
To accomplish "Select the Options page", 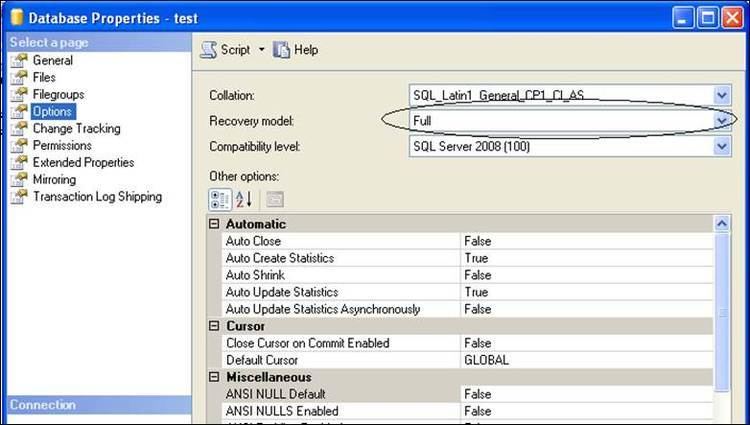I will coord(52,111).
